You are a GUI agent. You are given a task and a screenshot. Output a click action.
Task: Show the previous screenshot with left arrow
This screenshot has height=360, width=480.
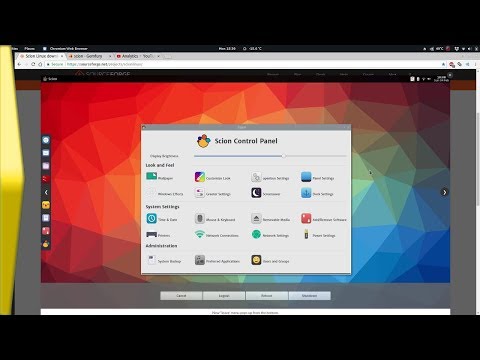pos(46,192)
